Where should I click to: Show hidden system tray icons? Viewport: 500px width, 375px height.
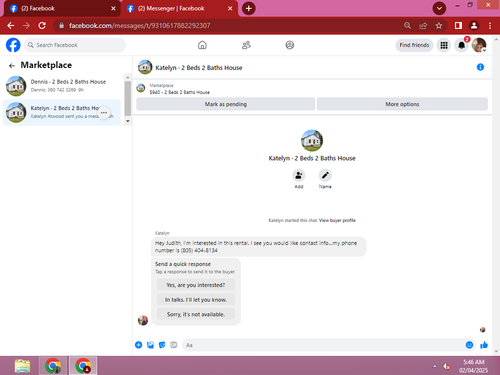point(435,366)
